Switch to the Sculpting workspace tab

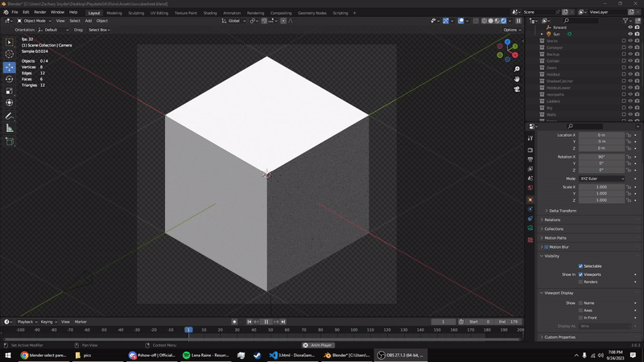coord(138,13)
